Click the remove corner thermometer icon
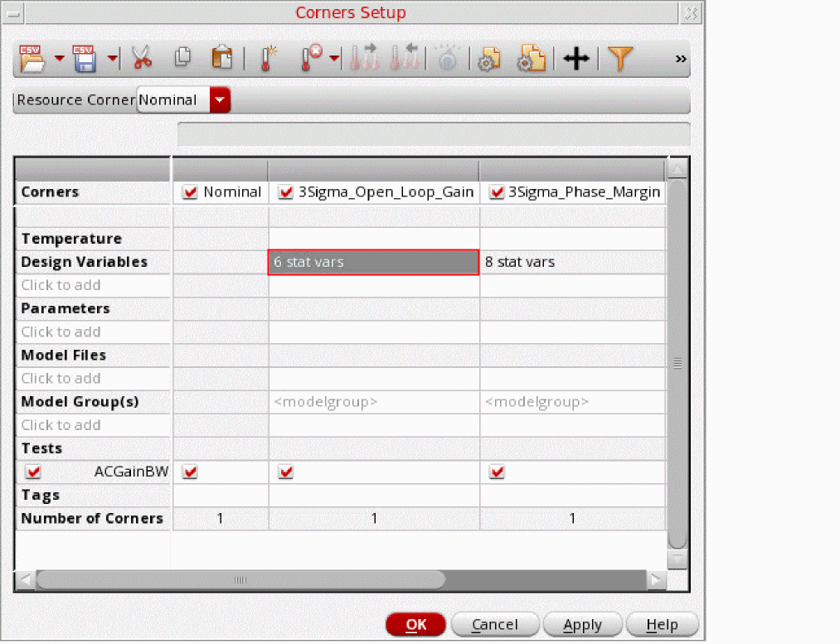Screen dimensions: 840x644 click(x=313, y=59)
